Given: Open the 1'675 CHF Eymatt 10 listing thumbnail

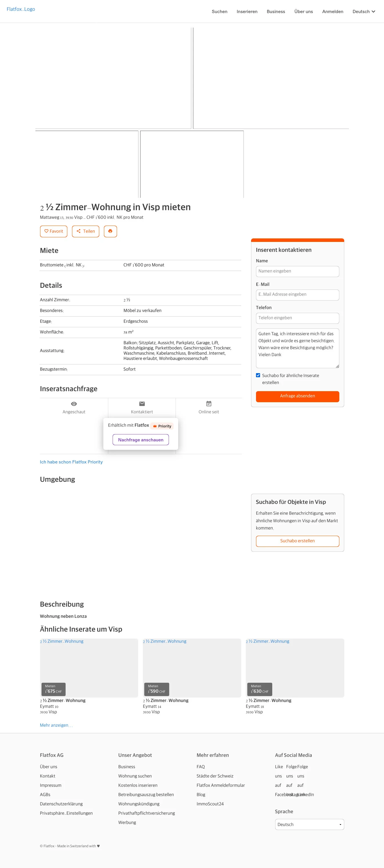Looking at the screenshot, I should point(89,668).
